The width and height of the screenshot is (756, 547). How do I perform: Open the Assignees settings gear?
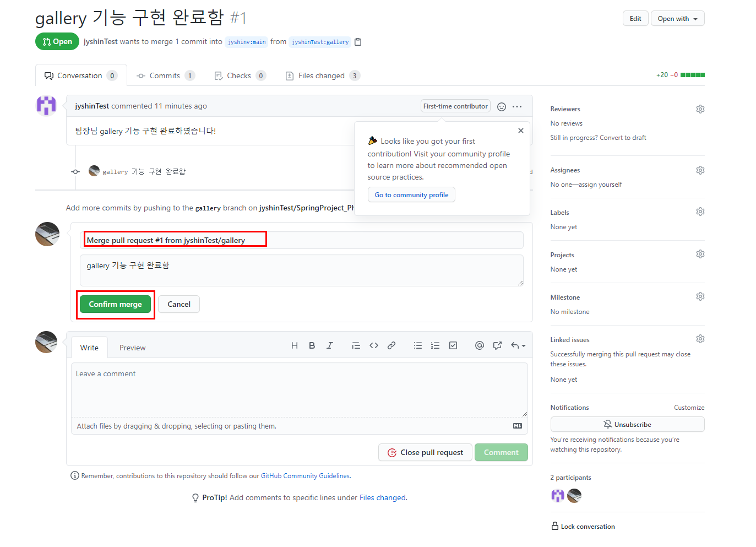point(700,170)
